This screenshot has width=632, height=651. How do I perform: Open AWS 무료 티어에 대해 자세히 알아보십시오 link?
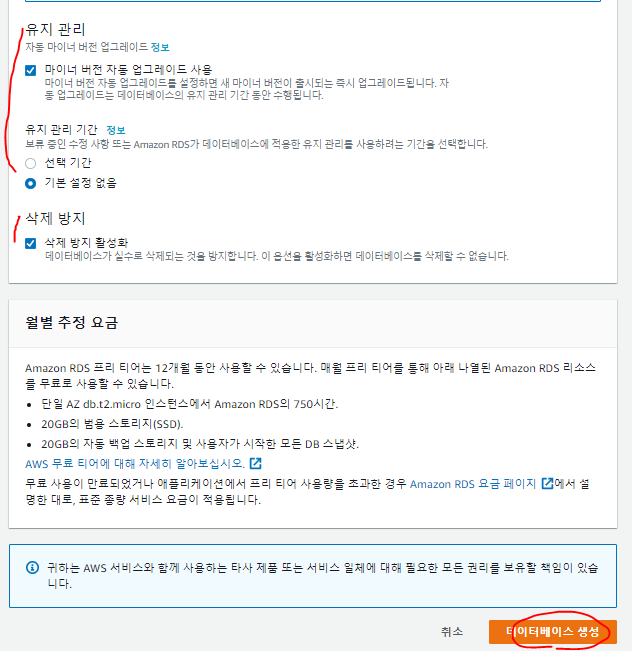point(135,463)
